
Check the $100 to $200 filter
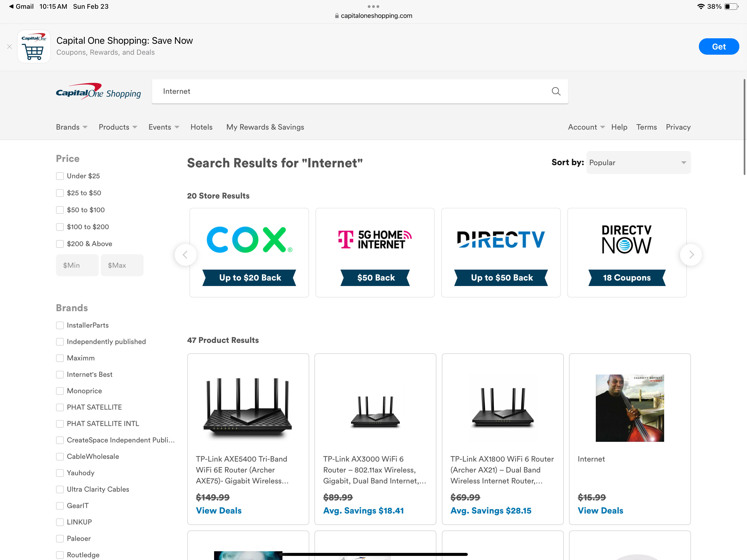pyautogui.click(x=60, y=227)
